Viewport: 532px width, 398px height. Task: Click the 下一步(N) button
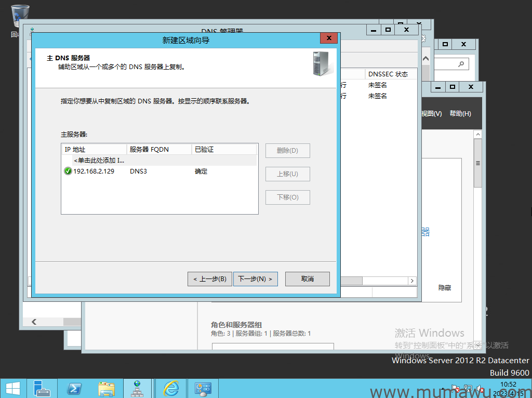255,279
